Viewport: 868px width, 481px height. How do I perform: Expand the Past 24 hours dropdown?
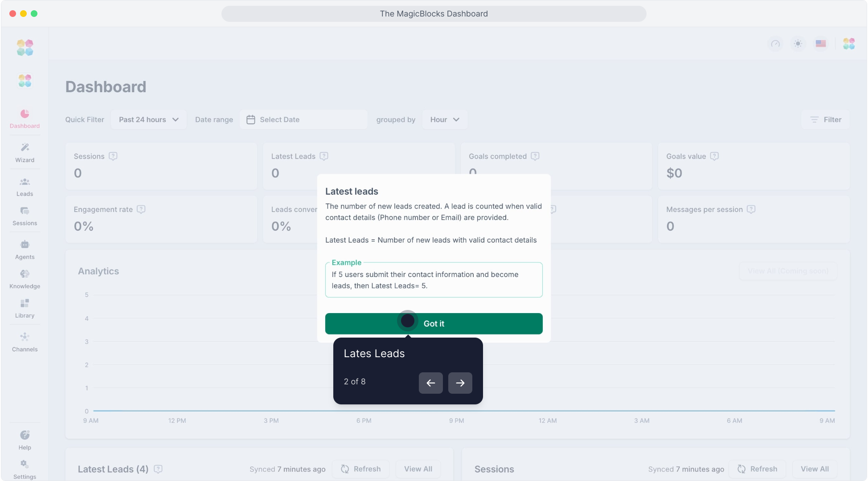[148, 120]
